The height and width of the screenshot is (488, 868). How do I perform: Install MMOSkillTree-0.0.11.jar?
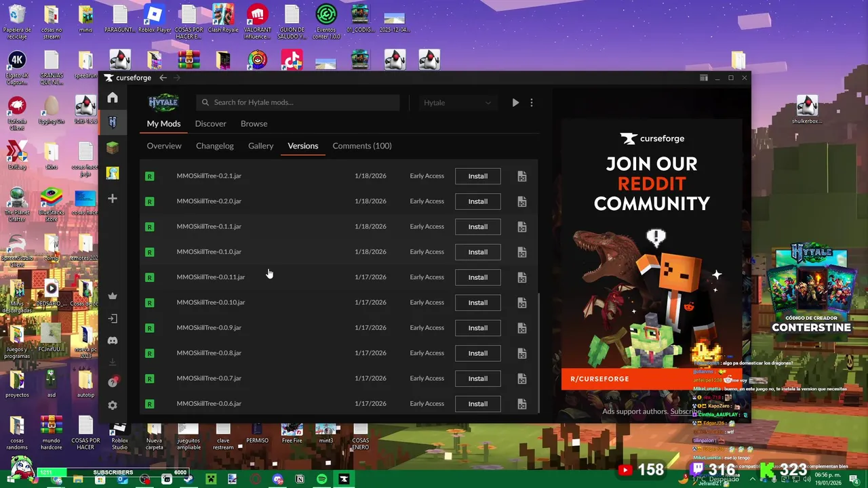pyautogui.click(x=478, y=277)
